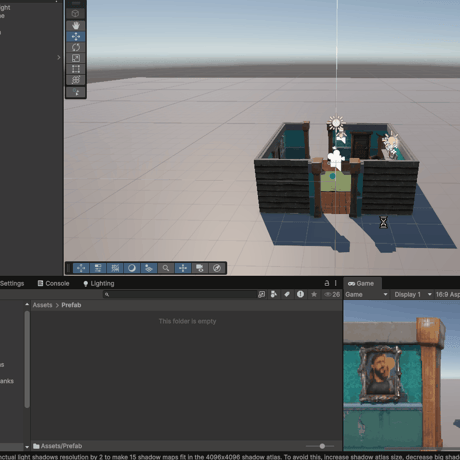Switch to the Lighting tab
The image size is (460, 460).
click(99, 283)
